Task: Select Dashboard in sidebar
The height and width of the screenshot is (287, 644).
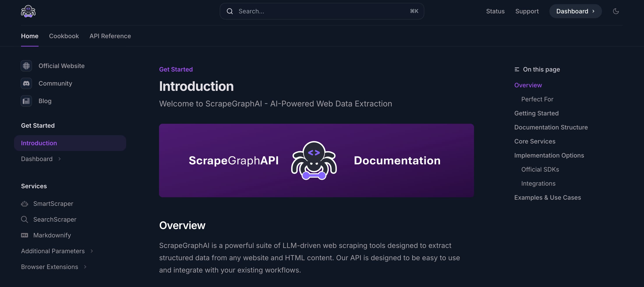Action: [x=37, y=159]
